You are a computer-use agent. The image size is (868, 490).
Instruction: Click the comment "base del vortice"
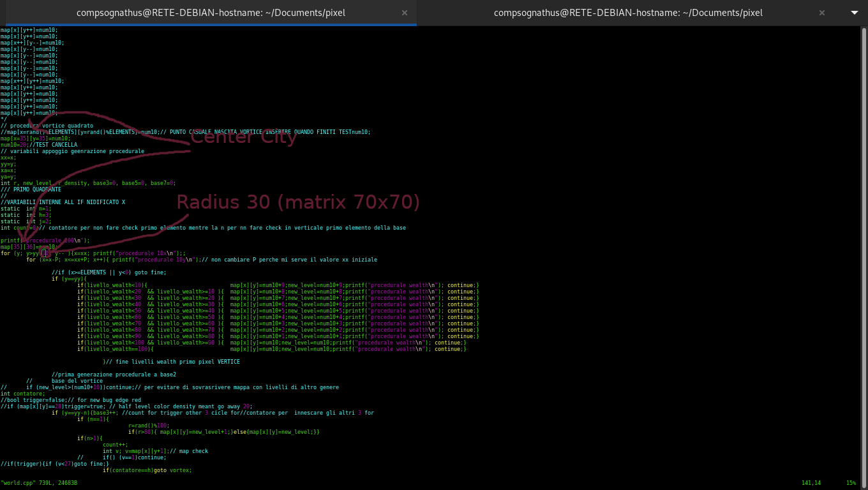pyautogui.click(x=77, y=381)
